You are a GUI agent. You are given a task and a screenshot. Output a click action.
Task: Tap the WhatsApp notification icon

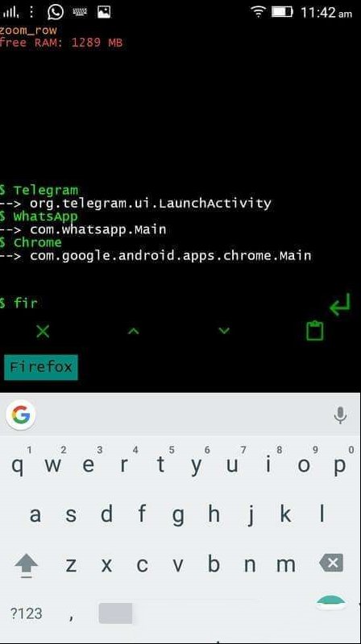56,12
